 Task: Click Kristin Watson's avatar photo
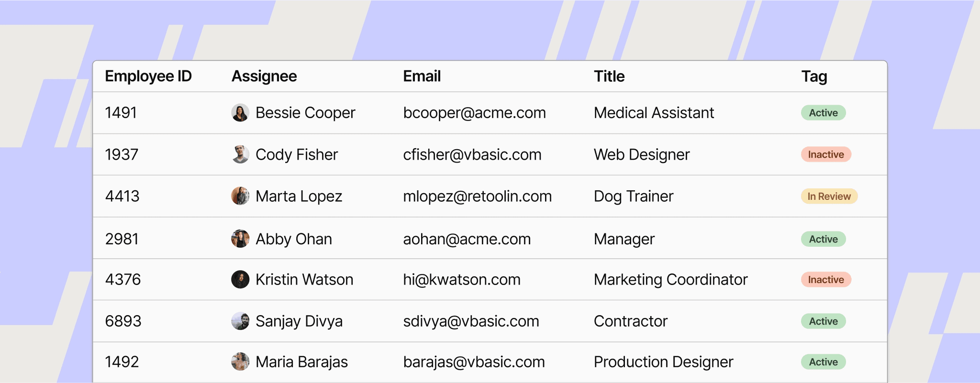[240, 279]
